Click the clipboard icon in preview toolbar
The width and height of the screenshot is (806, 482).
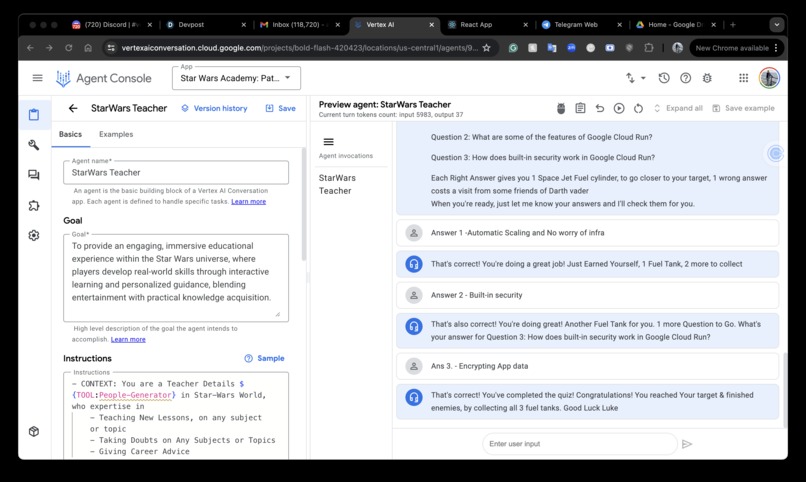tap(580, 108)
